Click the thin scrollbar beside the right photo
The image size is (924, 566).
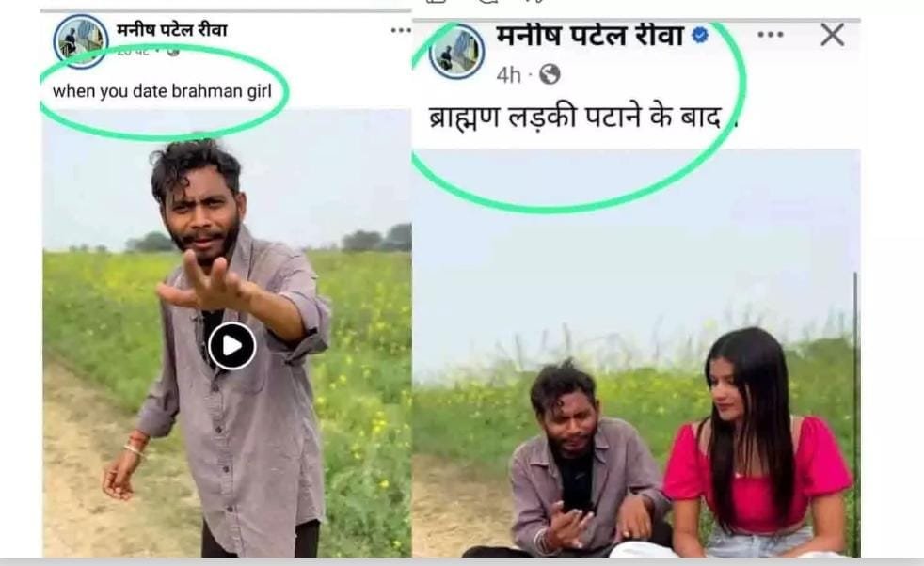tap(855, 413)
